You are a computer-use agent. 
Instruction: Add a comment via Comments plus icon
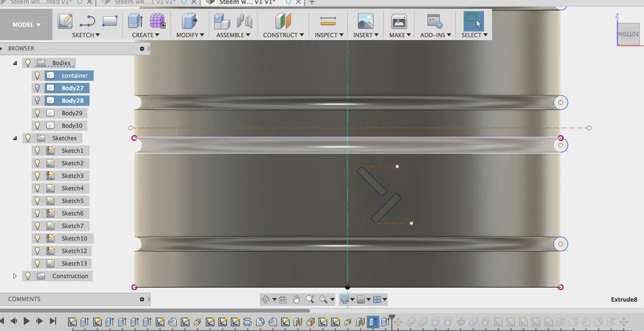pyautogui.click(x=142, y=299)
